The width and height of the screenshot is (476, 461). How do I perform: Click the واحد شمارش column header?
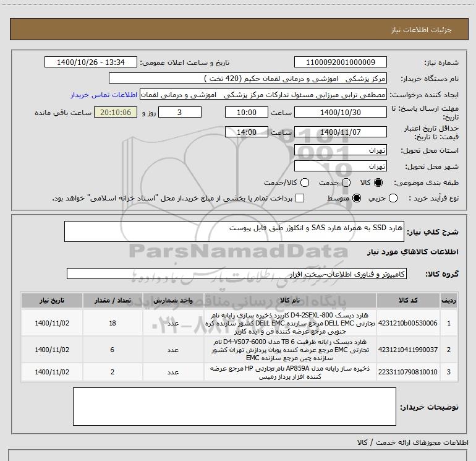173,301
